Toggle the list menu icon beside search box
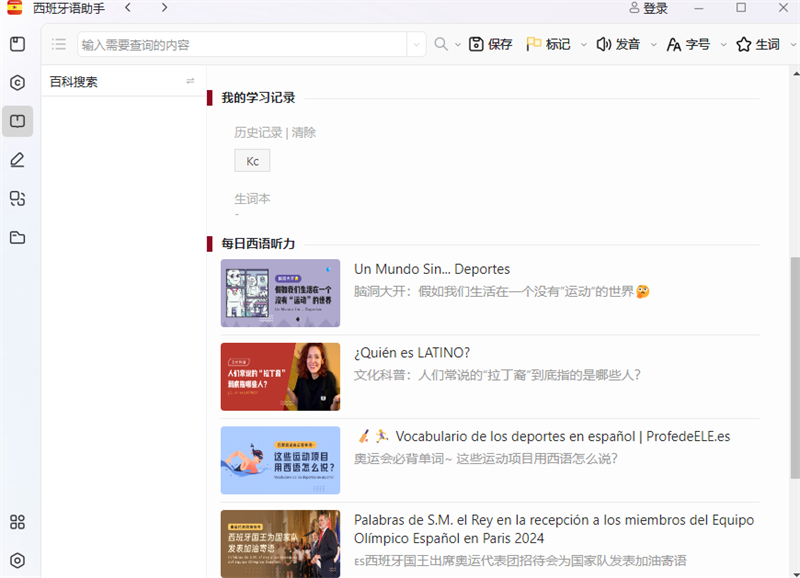The image size is (800, 578). click(x=59, y=44)
